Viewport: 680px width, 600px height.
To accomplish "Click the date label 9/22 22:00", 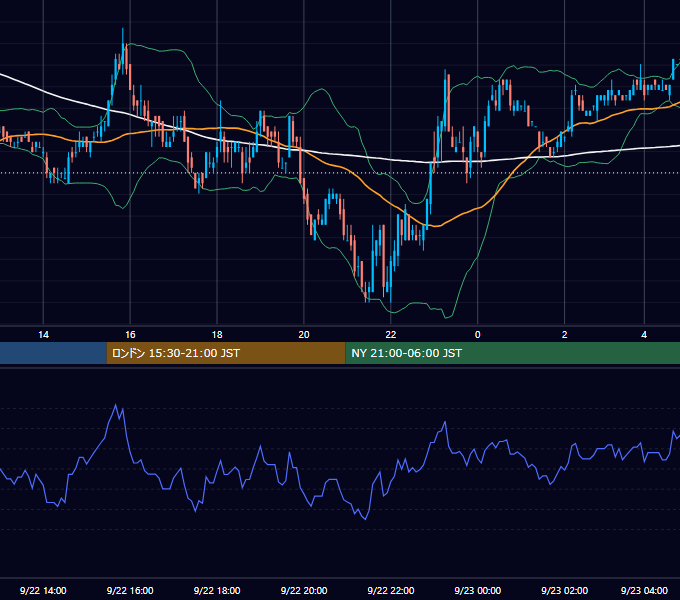I will click(x=391, y=590).
